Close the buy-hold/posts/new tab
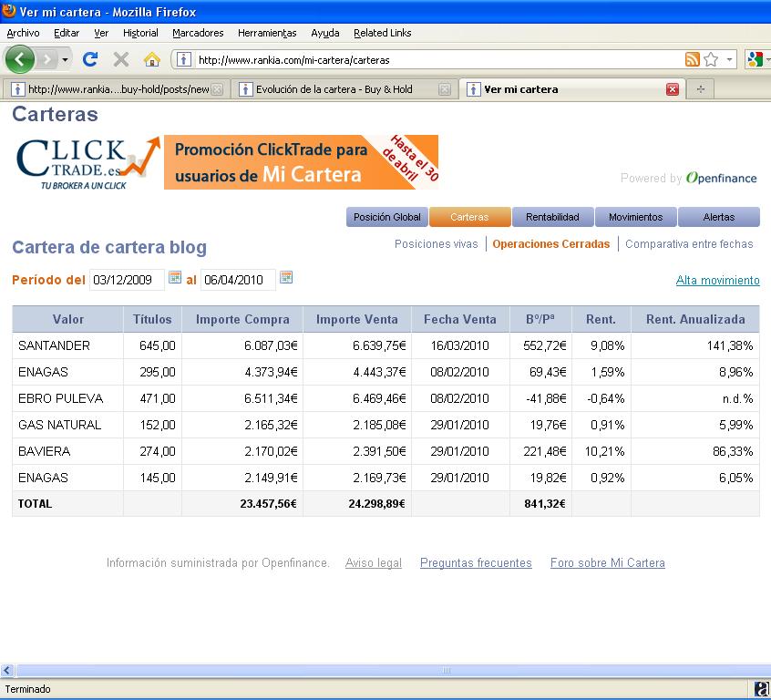This screenshot has width=771, height=700. (x=217, y=89)
